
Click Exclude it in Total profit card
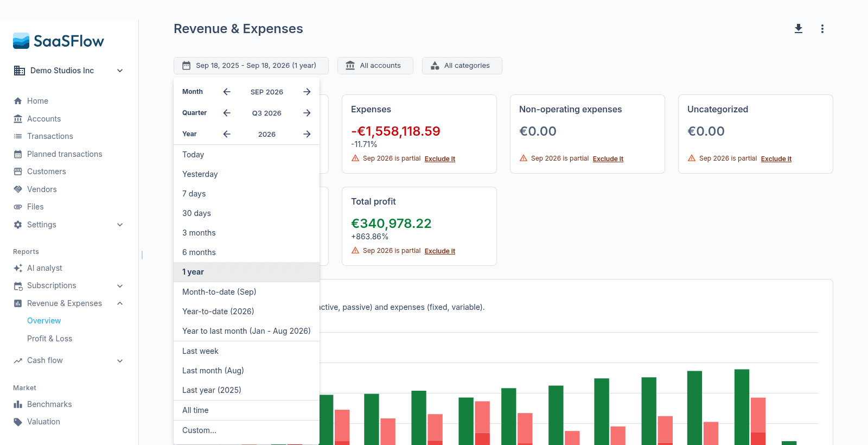440,251
